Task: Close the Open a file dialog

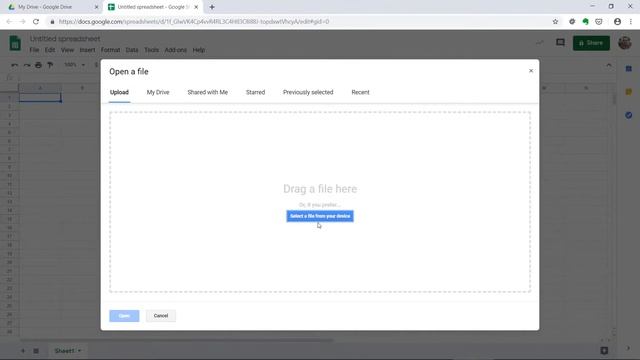Action: tap(531, 71)
